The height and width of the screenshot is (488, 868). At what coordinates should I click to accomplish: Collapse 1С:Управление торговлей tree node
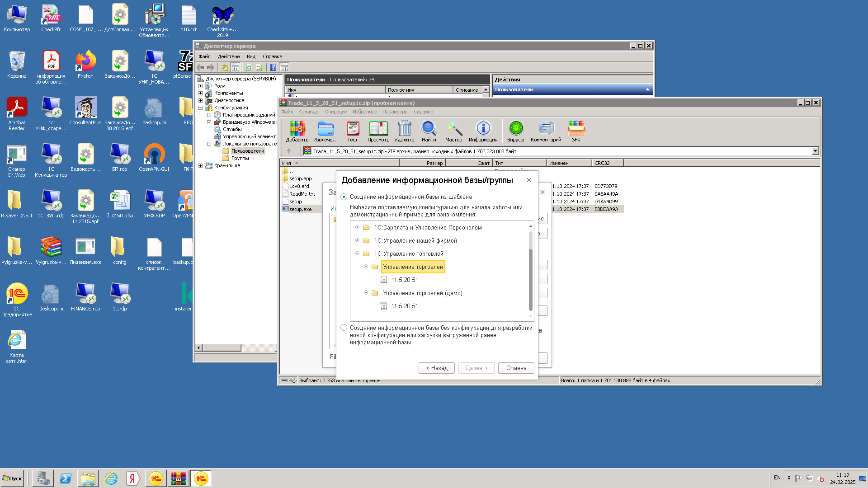click(x=357, y=253)
